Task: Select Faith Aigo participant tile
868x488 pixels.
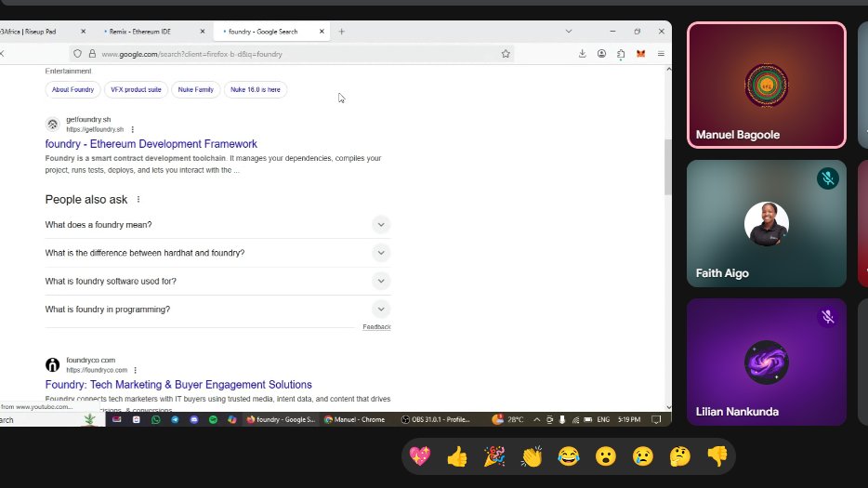Action: tap(767, 224)
